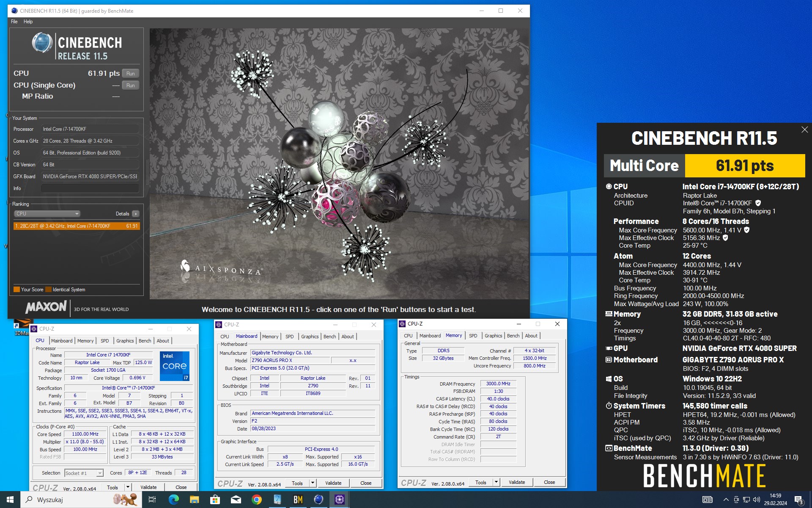Open the Tools dropdown arrow in the CPU-Z CPU window
The image size is (812, 508).
pos(128,487)
